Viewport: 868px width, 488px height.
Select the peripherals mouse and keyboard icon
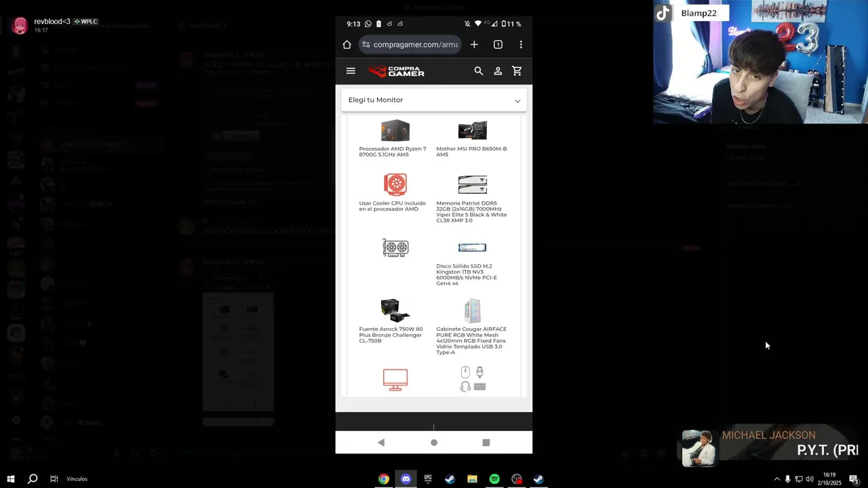[473, 380]
